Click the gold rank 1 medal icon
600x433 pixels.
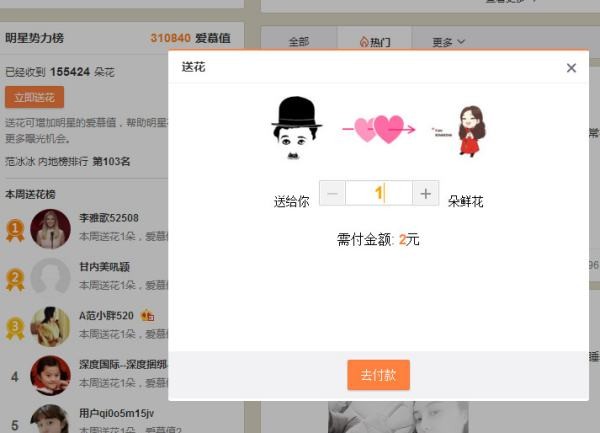[x=15, y=230]
